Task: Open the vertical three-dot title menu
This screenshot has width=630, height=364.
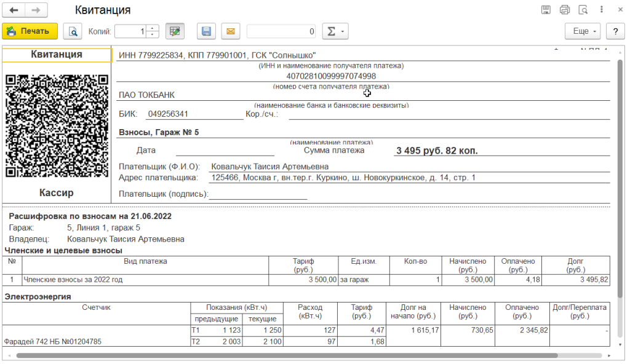Action: tap(602, 10)
